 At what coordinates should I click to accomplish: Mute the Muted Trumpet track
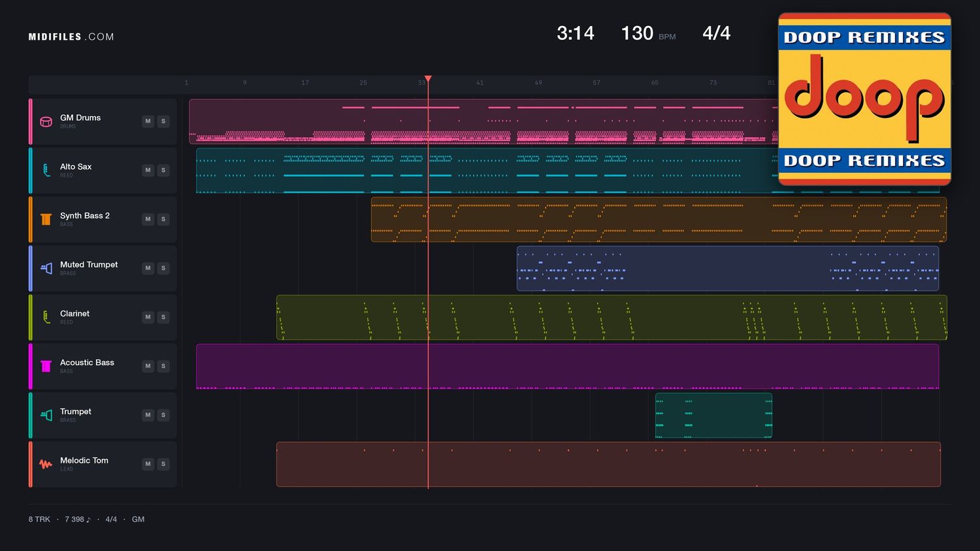148,268
